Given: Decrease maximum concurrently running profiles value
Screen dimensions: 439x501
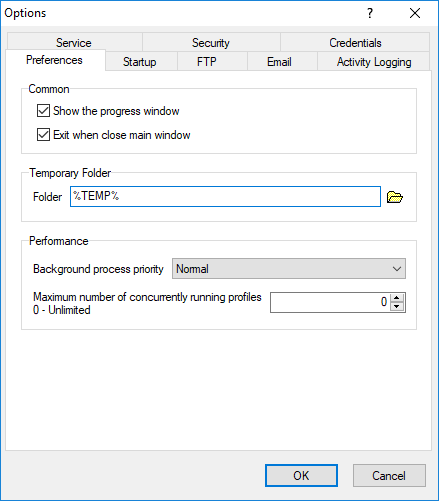Looking at the screenshot, I should [397, 307].
